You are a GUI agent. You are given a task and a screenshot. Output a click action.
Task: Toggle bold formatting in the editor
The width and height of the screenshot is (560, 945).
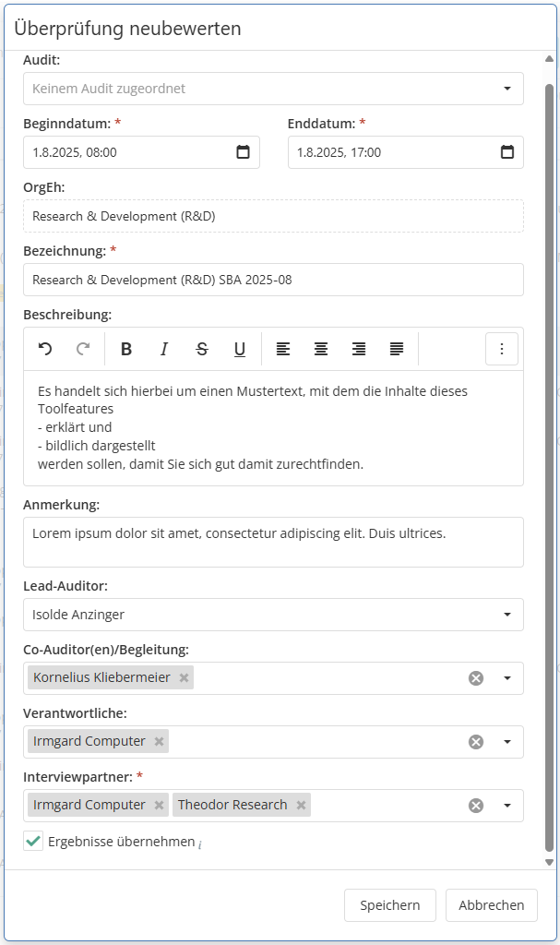click(x=126, y=349)
